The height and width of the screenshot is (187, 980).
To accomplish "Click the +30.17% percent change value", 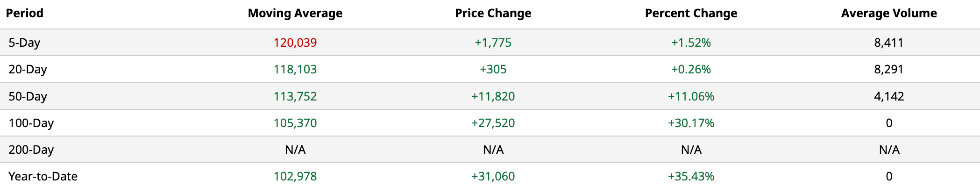I will tap(691, 123).
